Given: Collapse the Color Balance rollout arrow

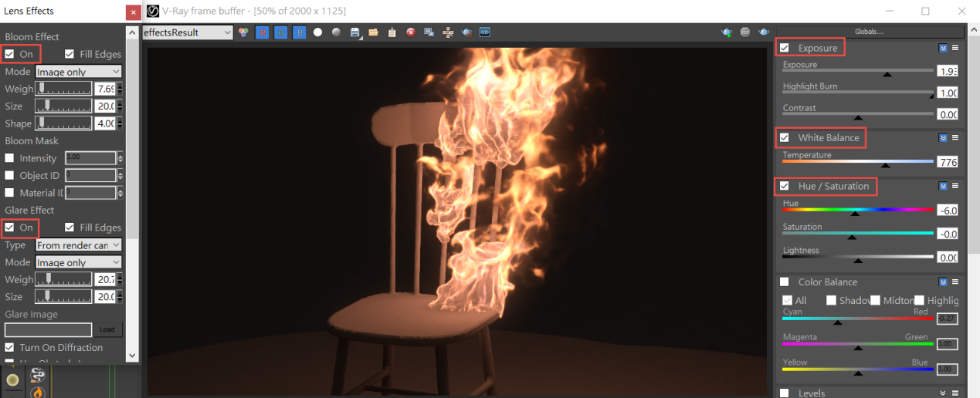Looking at the screenshot, I should pos(943,282).
